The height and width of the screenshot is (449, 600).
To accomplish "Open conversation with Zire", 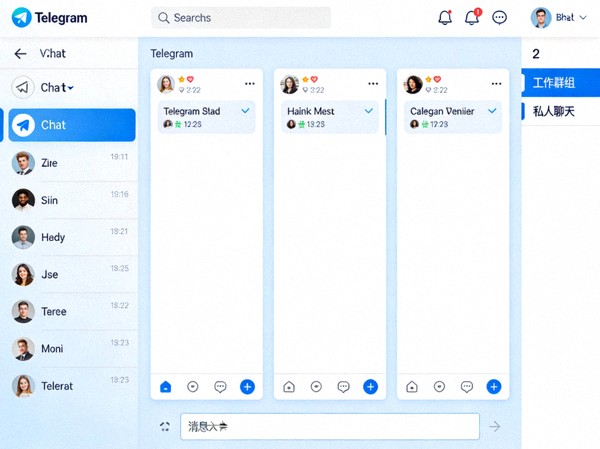I will (x=70, y=163).
